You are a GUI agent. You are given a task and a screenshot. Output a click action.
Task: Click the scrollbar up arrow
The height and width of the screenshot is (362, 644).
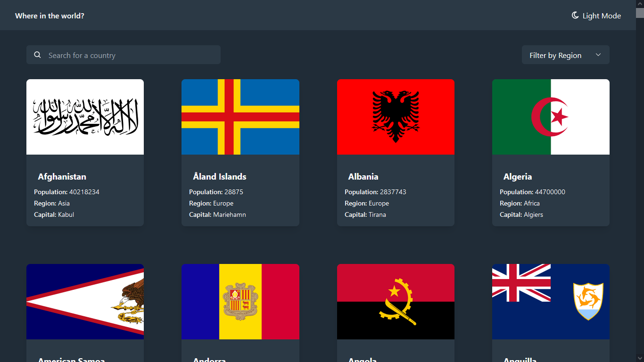click(x=640, y=4)
